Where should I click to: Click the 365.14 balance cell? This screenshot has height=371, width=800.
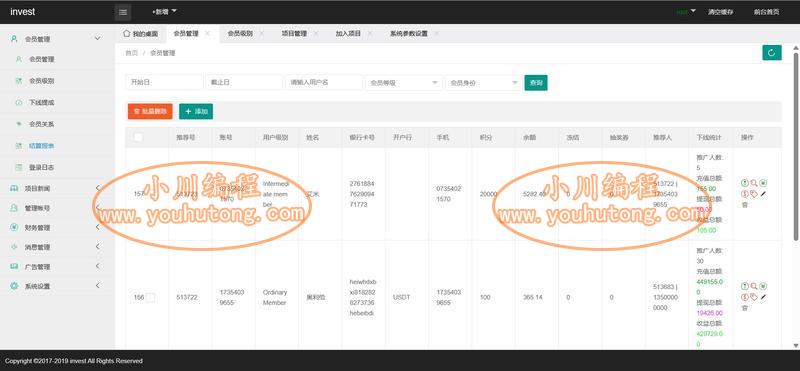click(x=533, y=298)
